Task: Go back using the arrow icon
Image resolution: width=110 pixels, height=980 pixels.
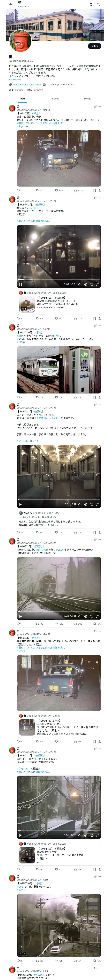Action: (x=11, y=5)
